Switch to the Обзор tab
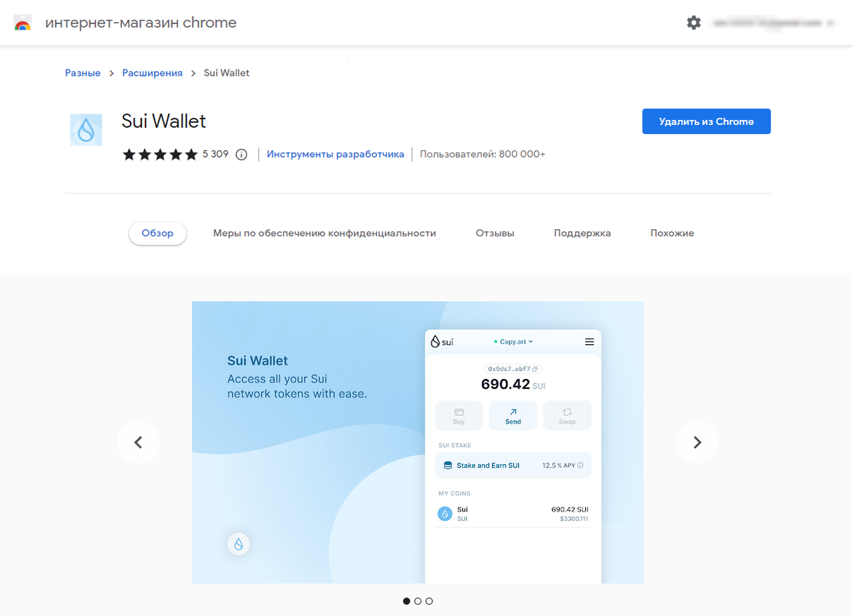This screenshot has height=616, width=852. click(158, 233)
